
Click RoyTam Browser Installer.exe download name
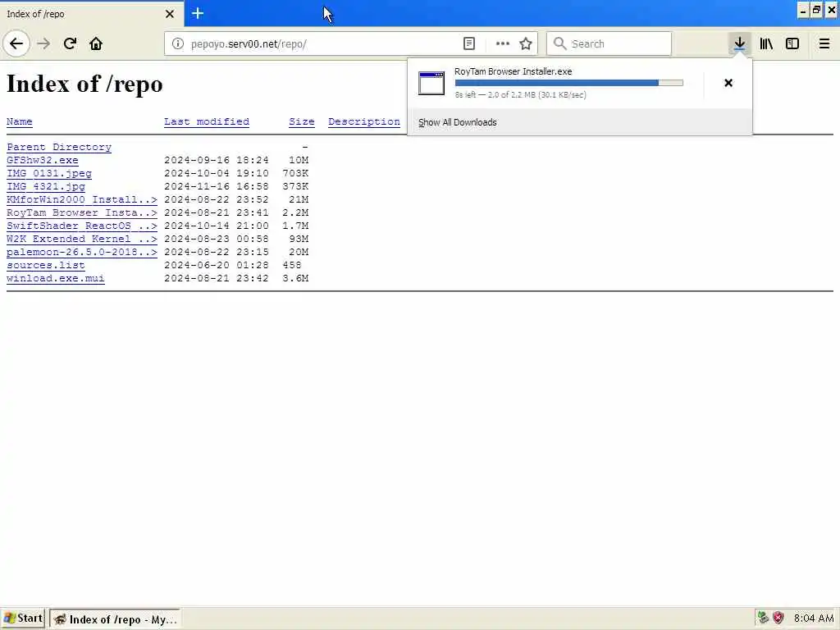(x=514, y=71)
